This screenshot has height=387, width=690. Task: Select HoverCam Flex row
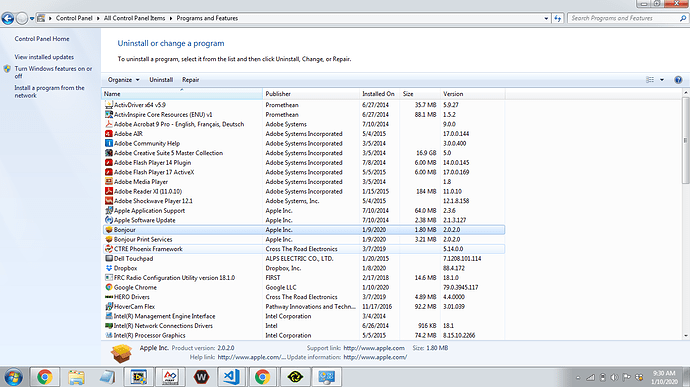[304, 306]
